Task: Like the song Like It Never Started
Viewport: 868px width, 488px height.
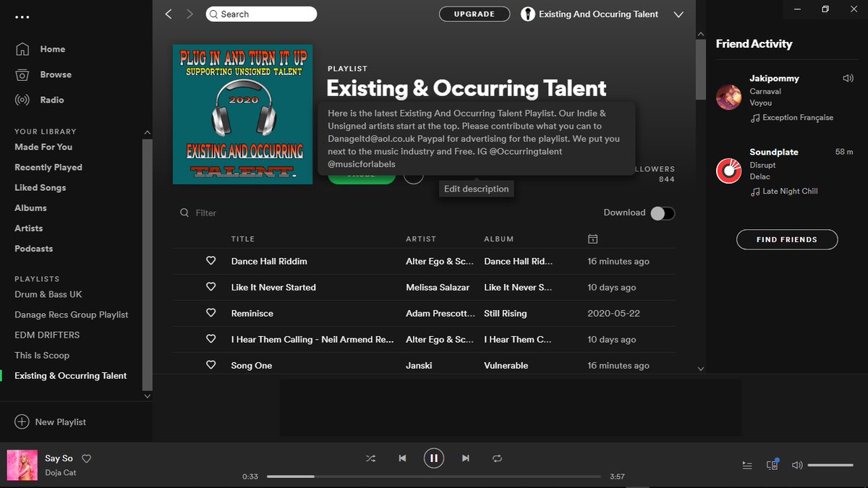Action: point(211,287)
